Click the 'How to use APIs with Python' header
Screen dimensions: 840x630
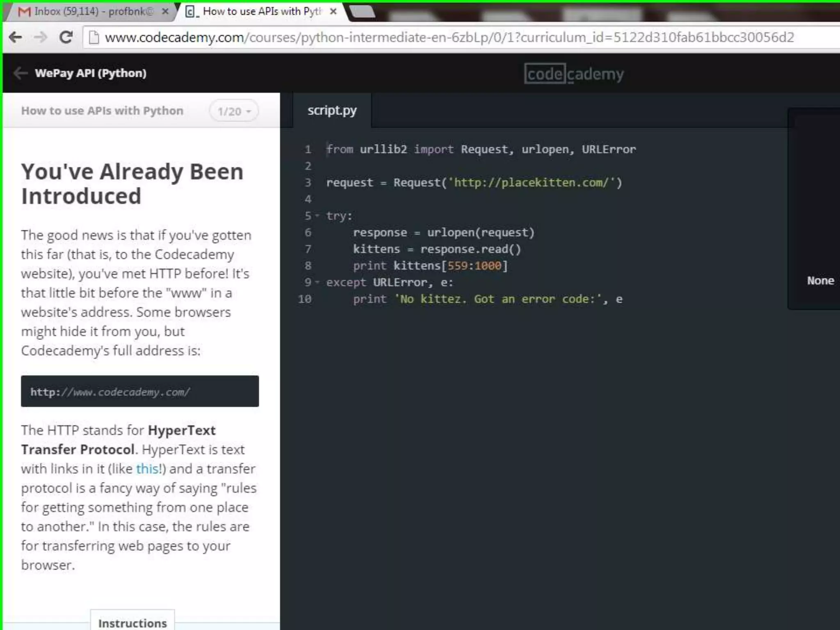(102, 111)
